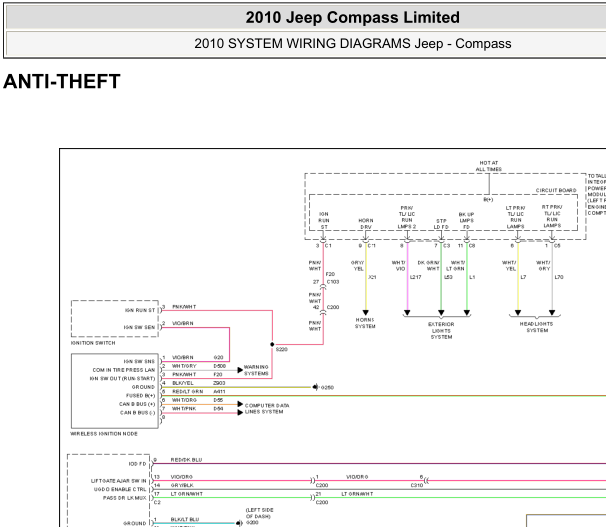Click the 'D54' circuit code
The height and width of the screenshot is (527, 606).
[x=218, y=409]
